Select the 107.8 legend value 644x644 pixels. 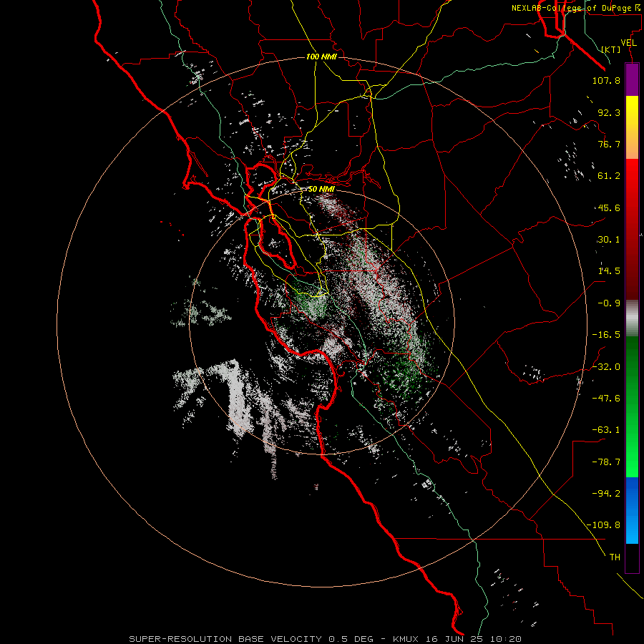click(606, 80)
